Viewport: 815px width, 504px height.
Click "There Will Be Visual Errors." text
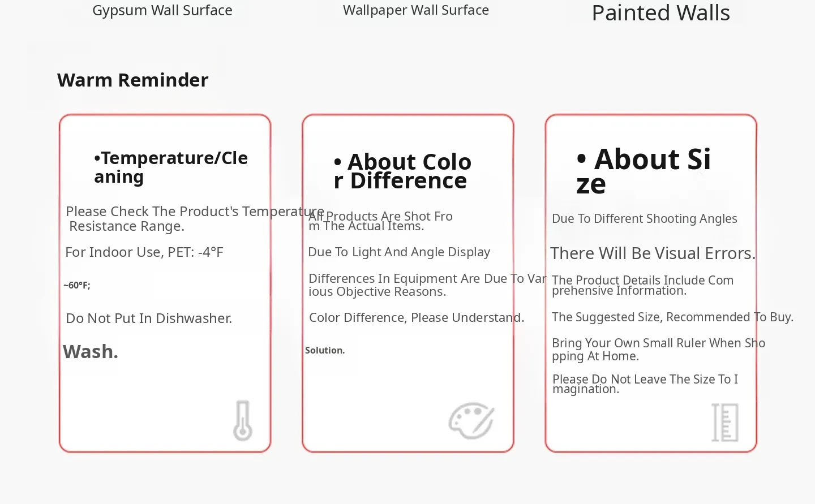tap(653, 253)
